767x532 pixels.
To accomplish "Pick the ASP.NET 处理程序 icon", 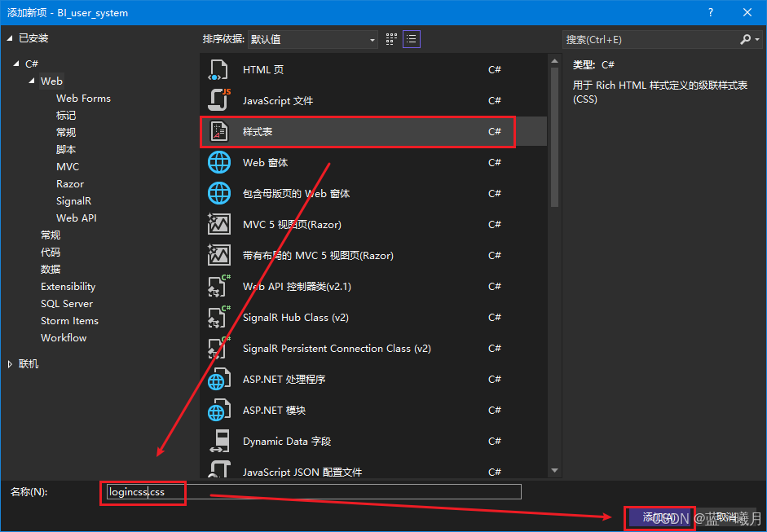I will (218, 380).
